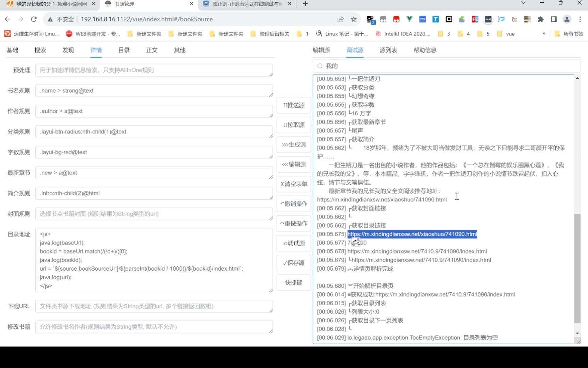588x368 pixels.
Task: Focus the 书名规则 input field
Action: 154,91
